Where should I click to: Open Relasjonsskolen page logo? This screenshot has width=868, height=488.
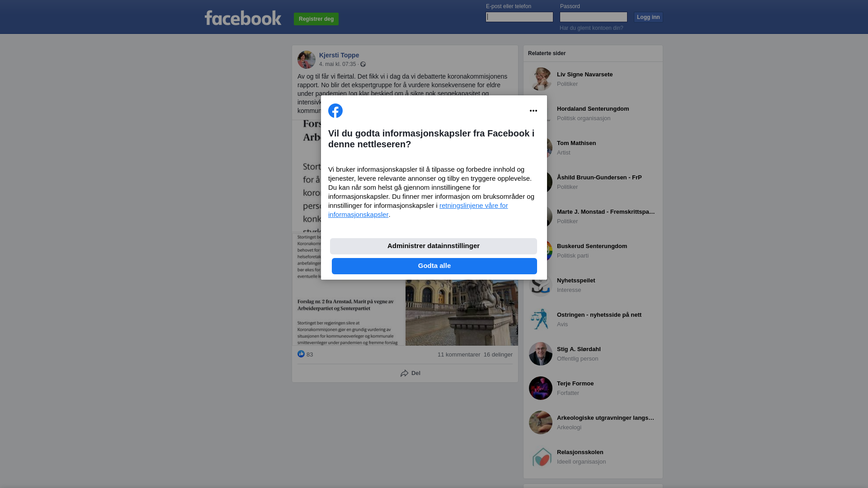[x=541, y=457]
